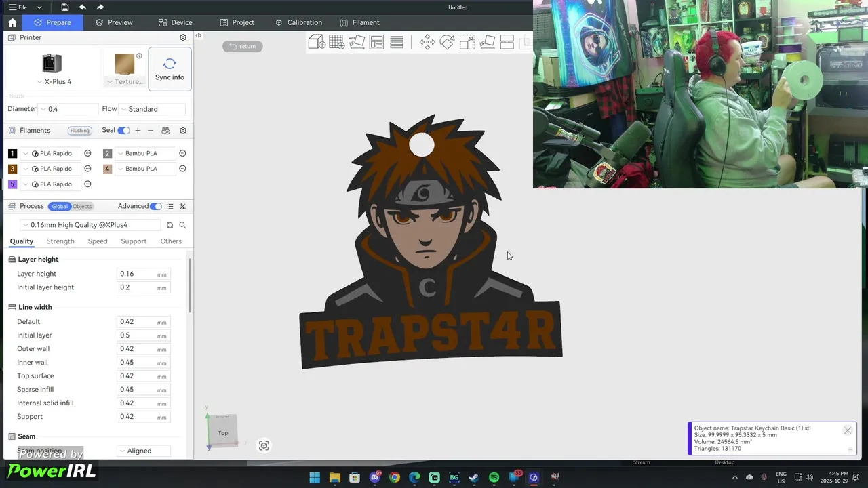
Task: Click the Initial layer height input field
Action: click(143, 287)
